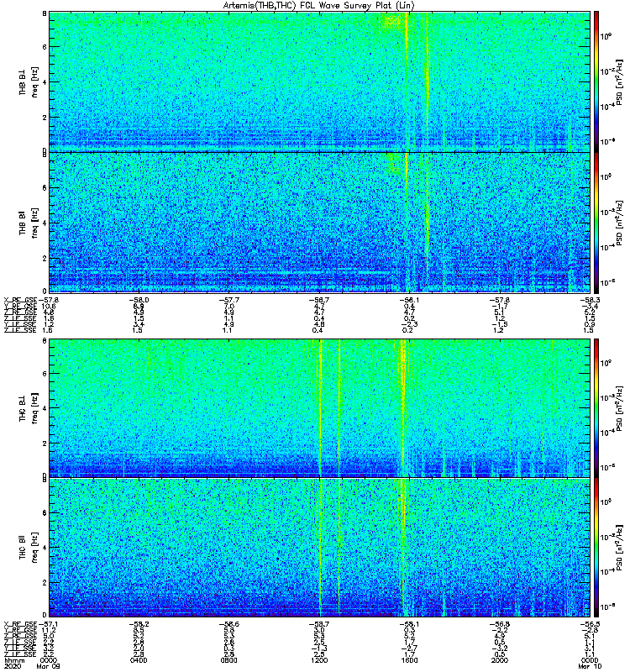Click the '0400' time tick label
The image size is (630, 672).
coord(139,660)
